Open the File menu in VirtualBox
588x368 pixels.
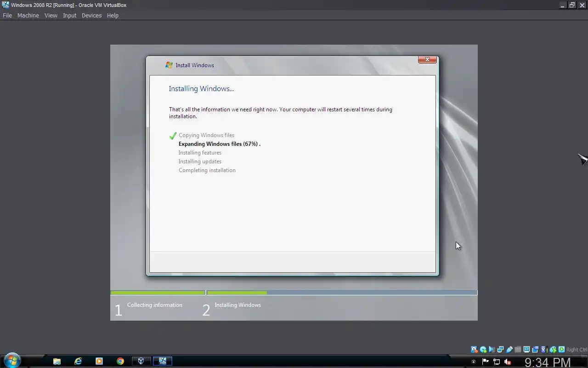tap(7, 15)
